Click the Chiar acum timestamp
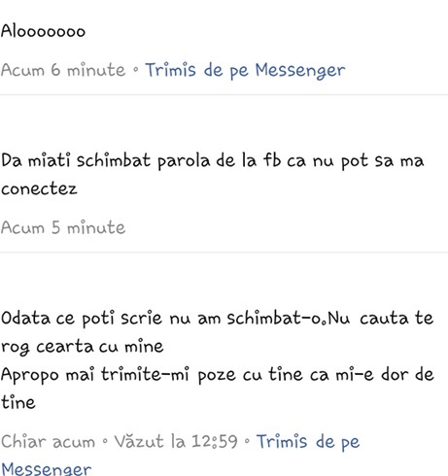The width and height of the screenshot is (448, 476). pyautogui.click(x=48, y=442)
